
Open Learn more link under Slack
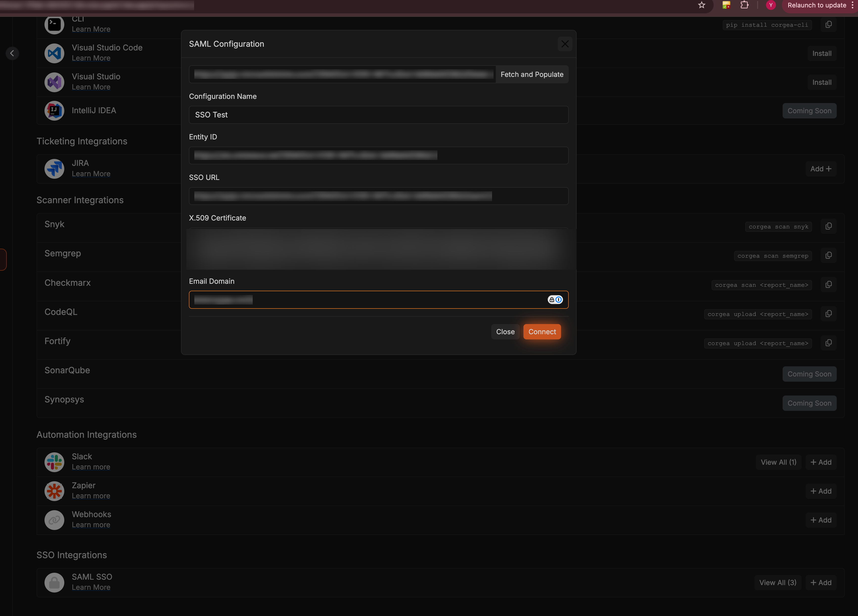[91, 467]
